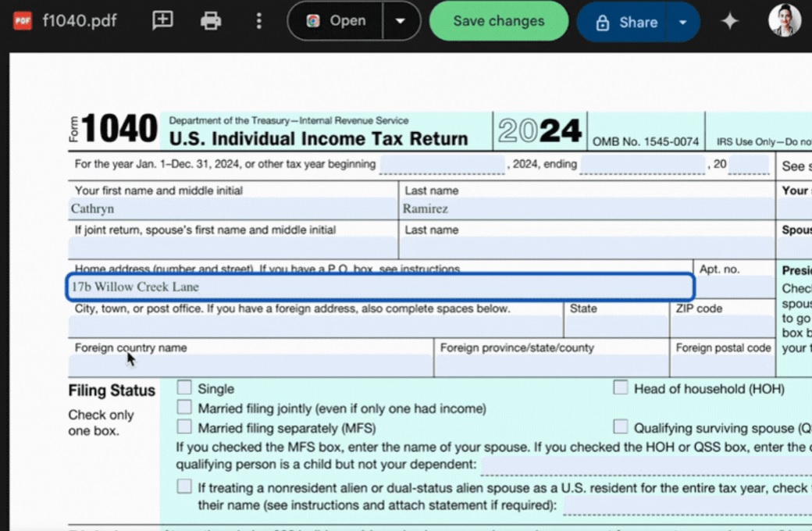Click the 'Check only one box.' note
Screen dimensions: 812x531
[101, 422]
